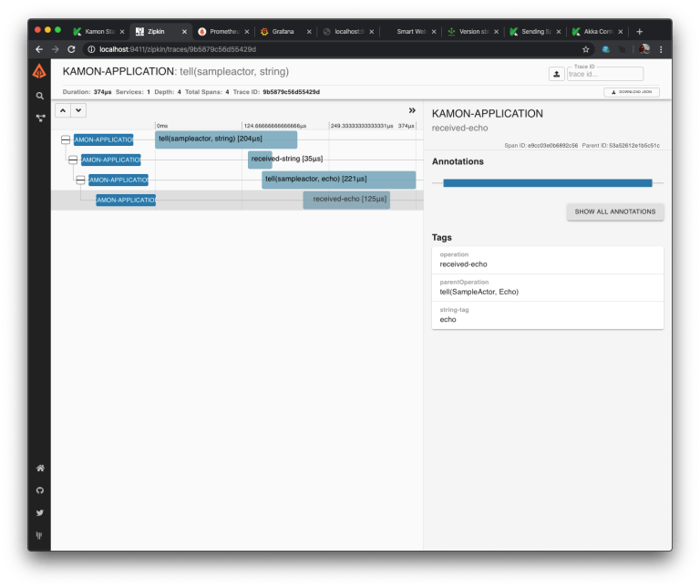Click the annotations timeline blue bar
This screenshot has width=700, height=588.
(x=547, y=183)
